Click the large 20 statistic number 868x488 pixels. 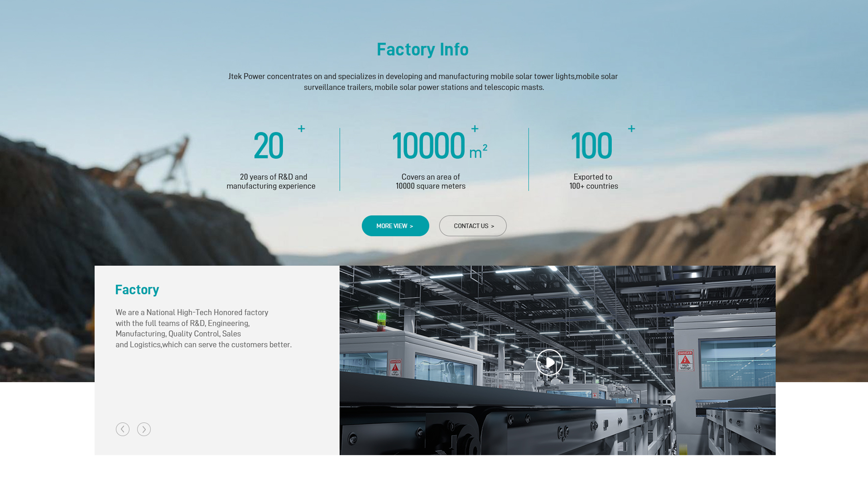point(268,146)
